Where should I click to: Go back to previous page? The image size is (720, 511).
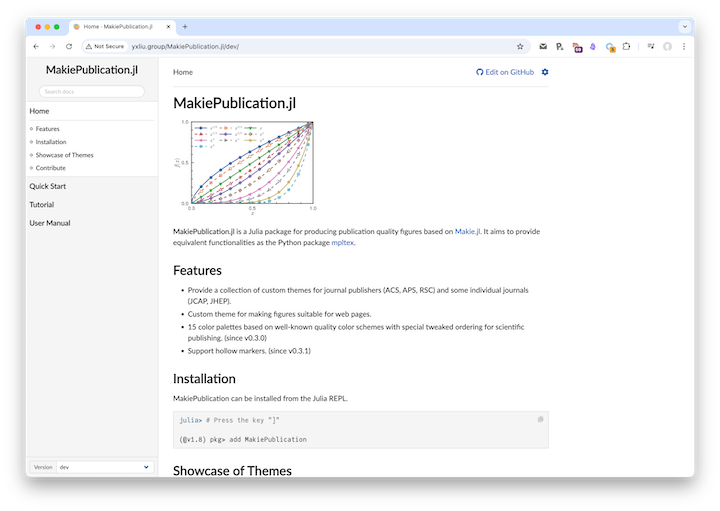coord(37,46)
